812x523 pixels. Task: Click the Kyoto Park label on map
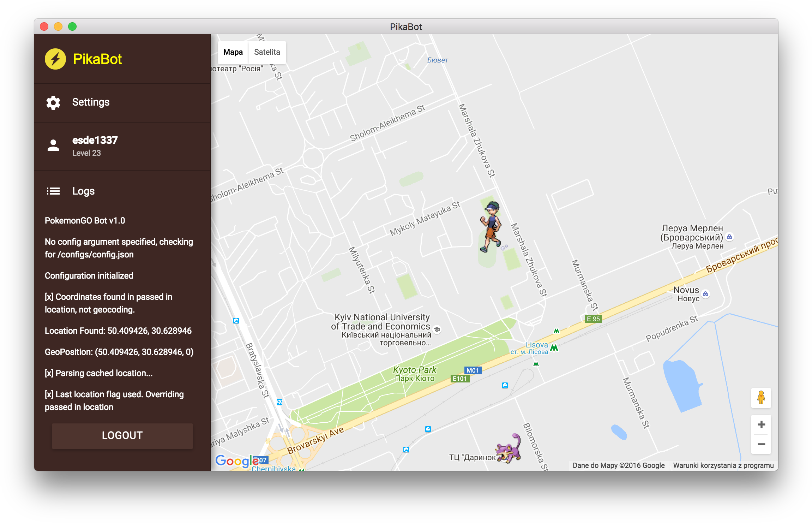pyautogui.click(x=415, y=370)
